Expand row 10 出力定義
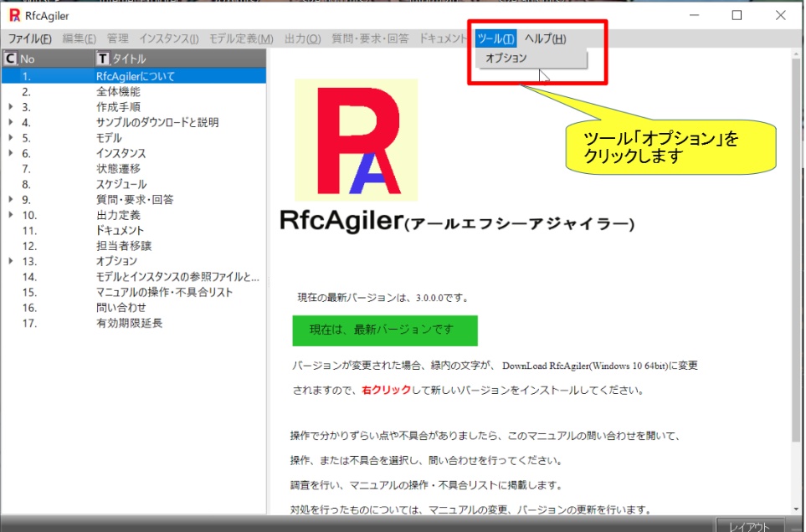Screen dimensions: 806x532 11,215
